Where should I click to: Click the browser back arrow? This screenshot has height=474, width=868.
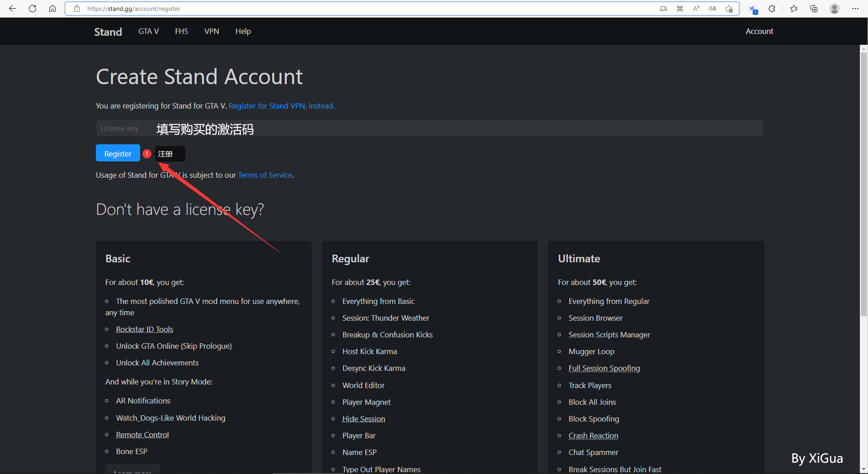[13, 9]
